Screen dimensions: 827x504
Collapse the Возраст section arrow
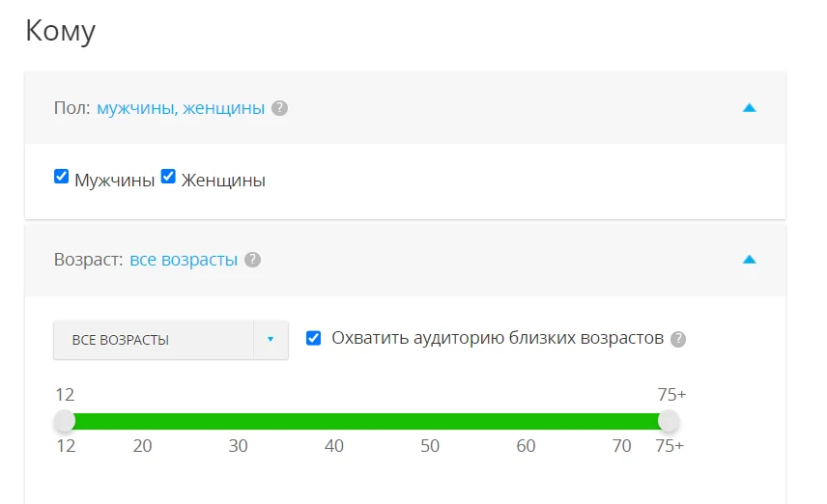[749, 260]
